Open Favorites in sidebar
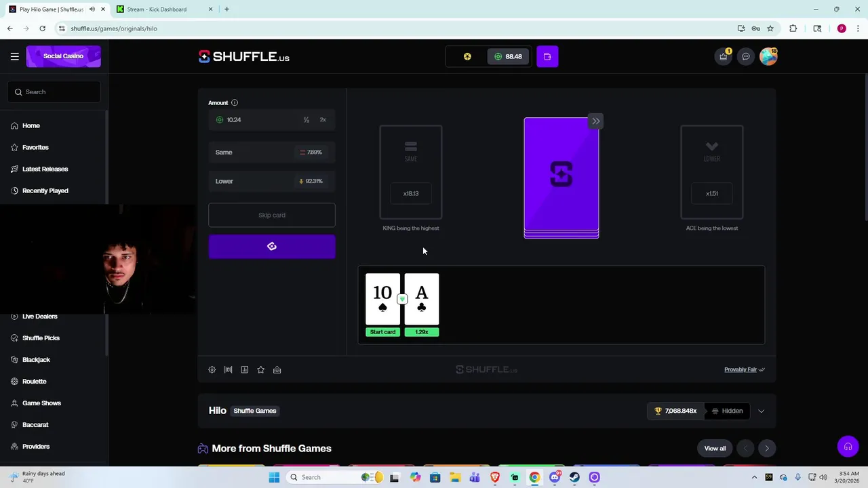Image resolution: width=868 pixels, height=488 pixels. pos(35,147)
